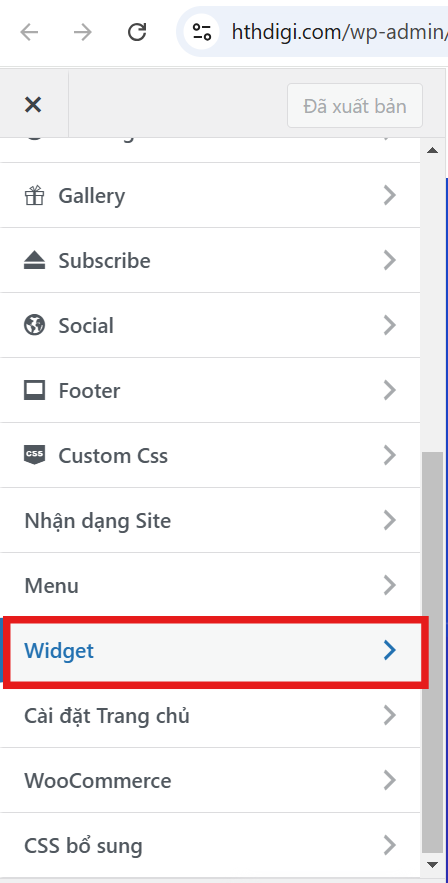448x883 pixels.
Task: Click the scrollbar down arrow
Action: pos(433,864)
